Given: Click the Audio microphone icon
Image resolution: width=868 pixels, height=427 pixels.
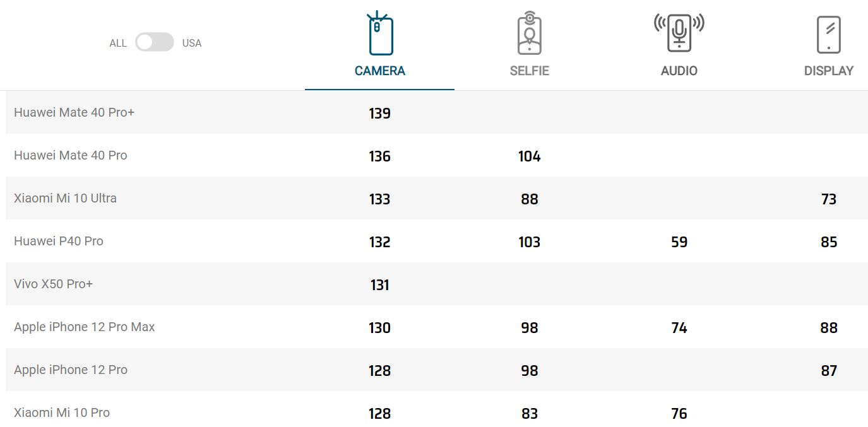Looking at the screenshot, I should 679,33.
